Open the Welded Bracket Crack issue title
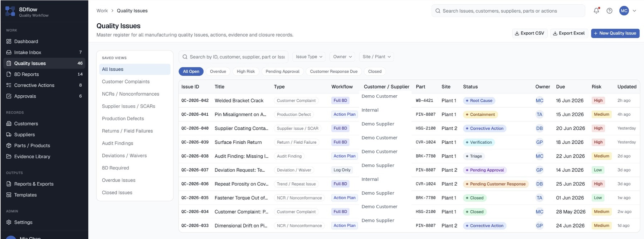This screenshot has width=644, height=239. tap(239, 101)
